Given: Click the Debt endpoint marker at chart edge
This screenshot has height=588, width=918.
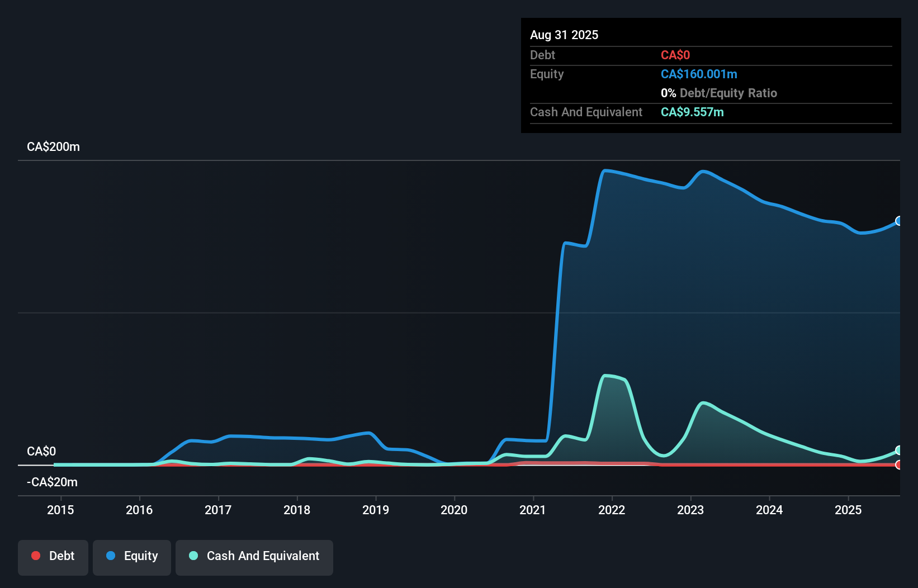Looking at the screenshot, I should (x=899, y=464).
